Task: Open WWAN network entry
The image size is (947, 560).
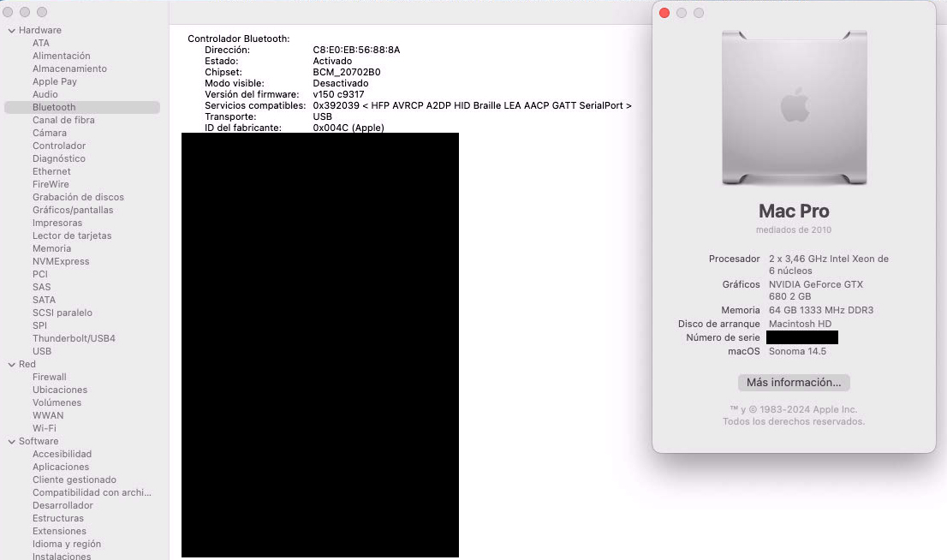Action: pyautogui.click(x=48, y=415)
